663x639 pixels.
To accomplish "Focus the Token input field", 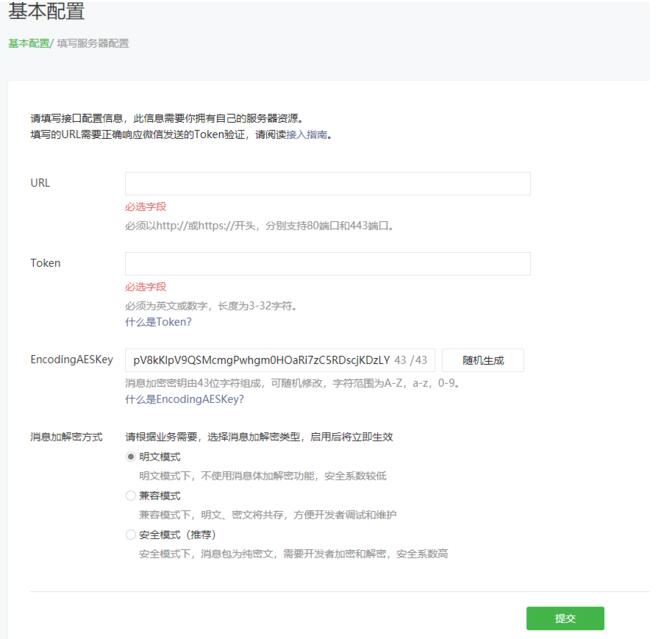I will point(328,264).
